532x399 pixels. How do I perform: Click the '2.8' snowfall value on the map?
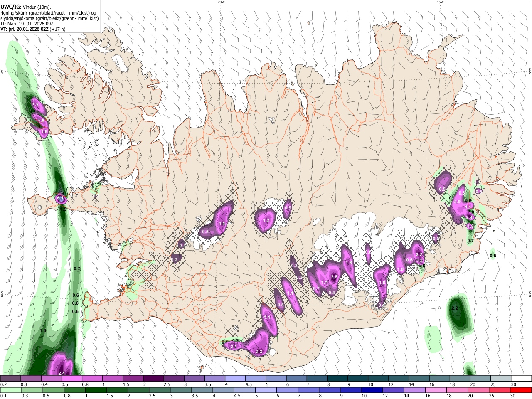tap(334, 277)
